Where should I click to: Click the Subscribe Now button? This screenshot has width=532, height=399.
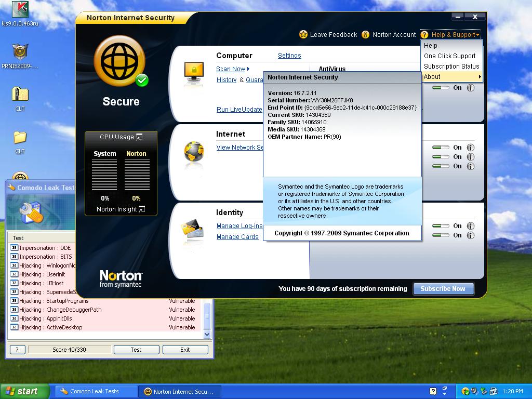pyautogui.click(x=443, y=289)
